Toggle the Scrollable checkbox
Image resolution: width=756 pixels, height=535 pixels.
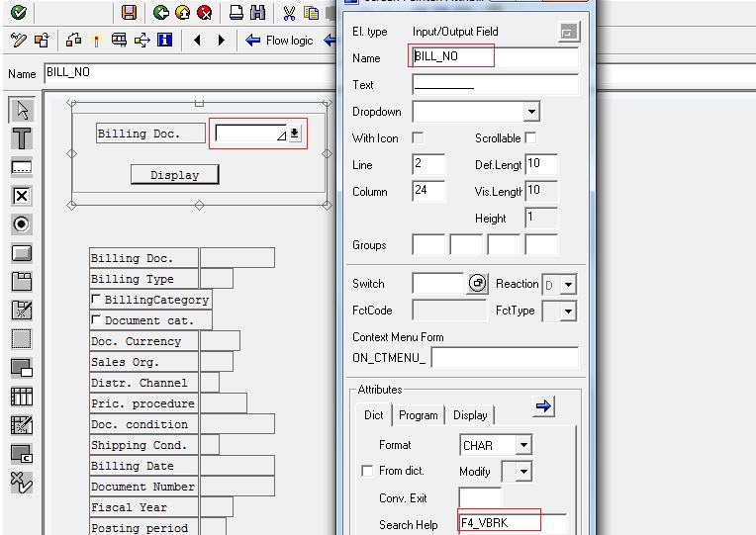point(530,138)
